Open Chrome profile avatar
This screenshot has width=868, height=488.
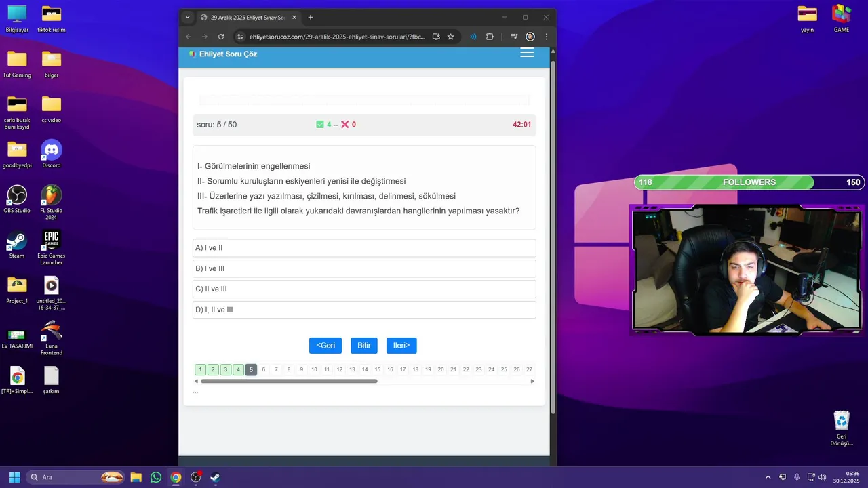click(x=530, y=37)
